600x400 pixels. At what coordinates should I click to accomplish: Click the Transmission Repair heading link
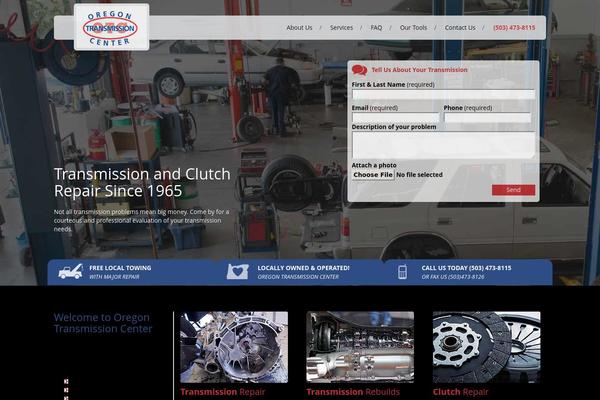click(223, 392)
